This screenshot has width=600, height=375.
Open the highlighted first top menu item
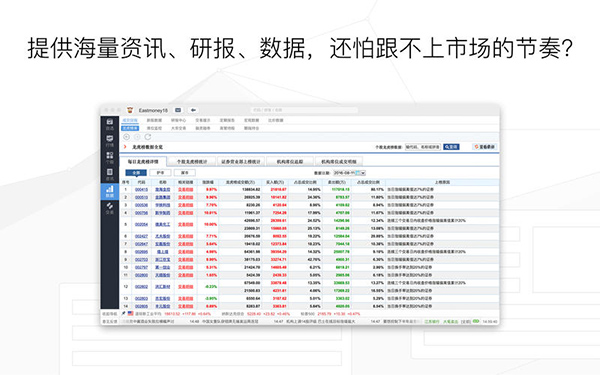130,120
